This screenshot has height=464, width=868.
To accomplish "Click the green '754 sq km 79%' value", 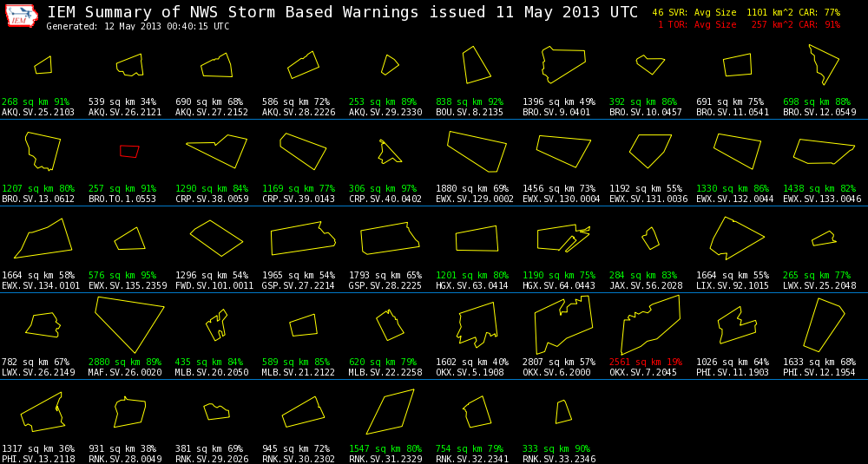I will coord(470,448).
